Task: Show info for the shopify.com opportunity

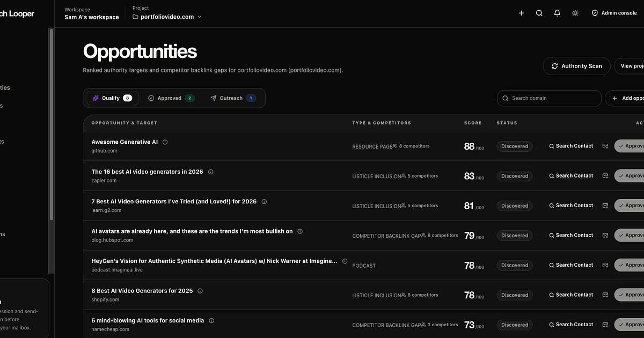Action: click(x=200, y=291)
